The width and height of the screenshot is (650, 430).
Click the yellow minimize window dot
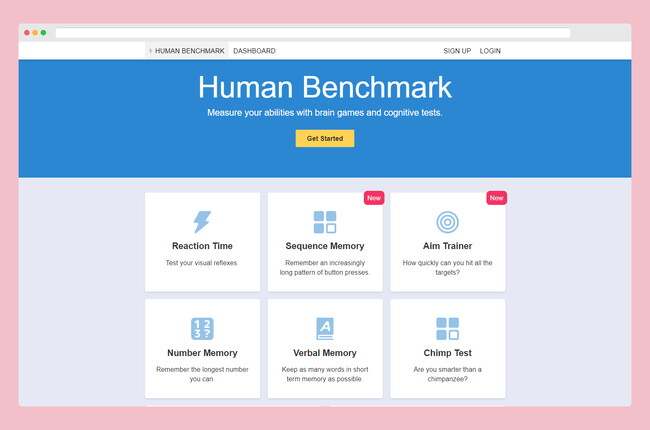tap(35, 32)
